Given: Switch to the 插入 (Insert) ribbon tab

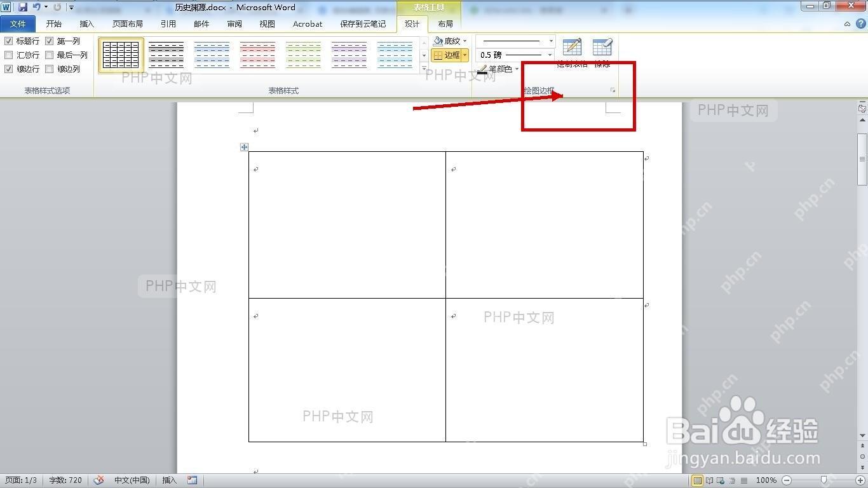Looking at the screenshot, I should [87, 24].
